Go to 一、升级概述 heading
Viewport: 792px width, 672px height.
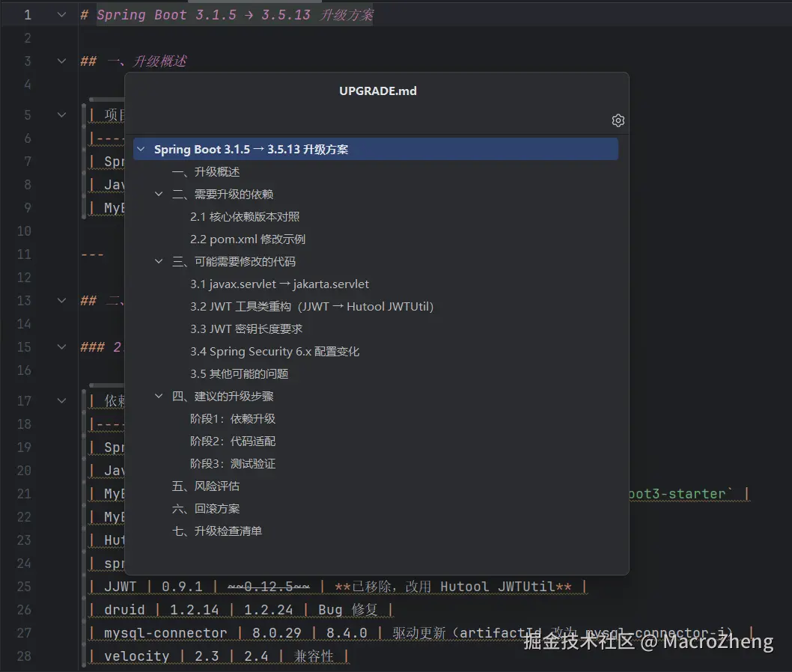(x=206, y=171)
